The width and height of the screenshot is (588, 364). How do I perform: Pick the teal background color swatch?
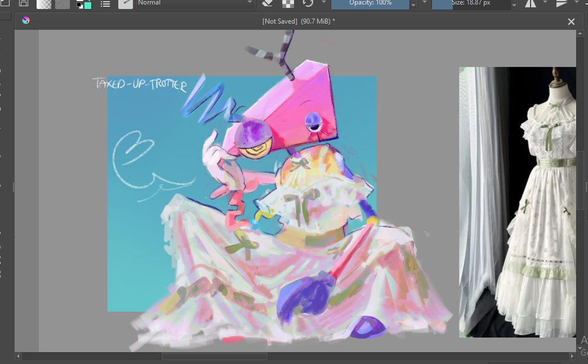88,5
